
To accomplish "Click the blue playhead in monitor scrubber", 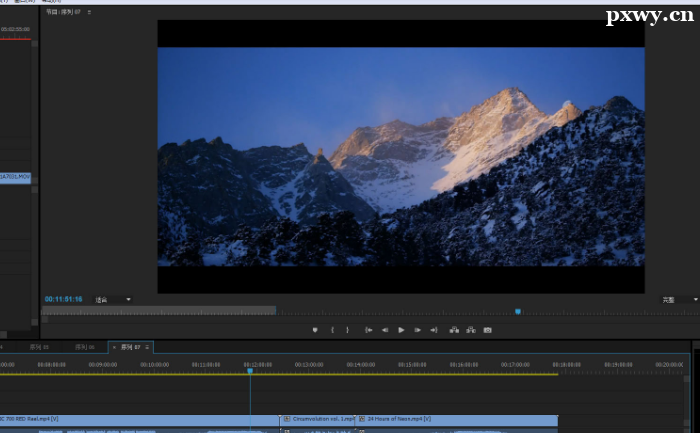I will 517,311.
